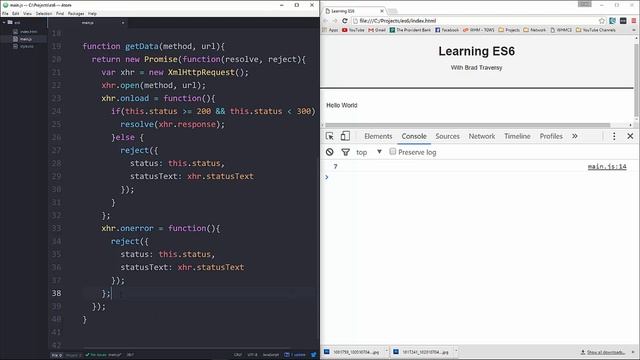Reload the Chrome page

(x=345, y=21)
